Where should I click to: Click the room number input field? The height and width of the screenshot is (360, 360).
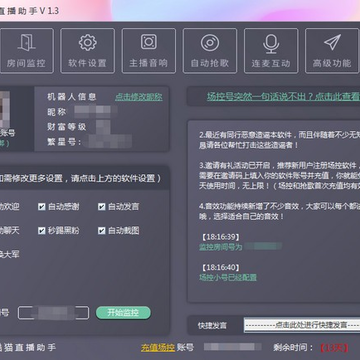53,313
